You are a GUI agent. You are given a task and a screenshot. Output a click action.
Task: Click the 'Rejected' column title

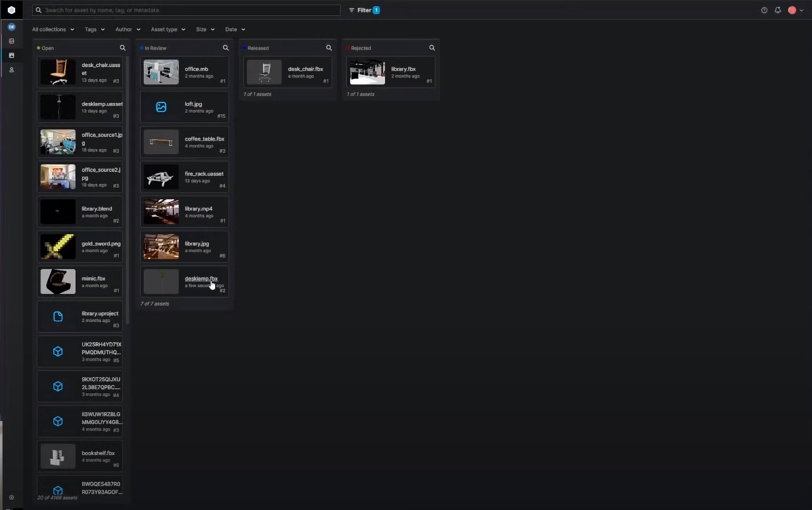point(361,48)
